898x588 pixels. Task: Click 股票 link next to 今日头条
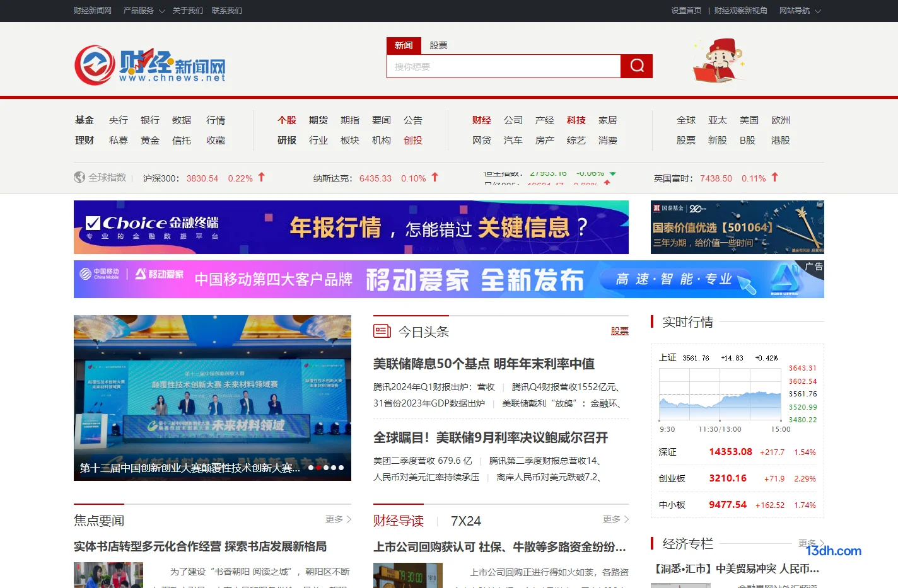click(620, 331)
